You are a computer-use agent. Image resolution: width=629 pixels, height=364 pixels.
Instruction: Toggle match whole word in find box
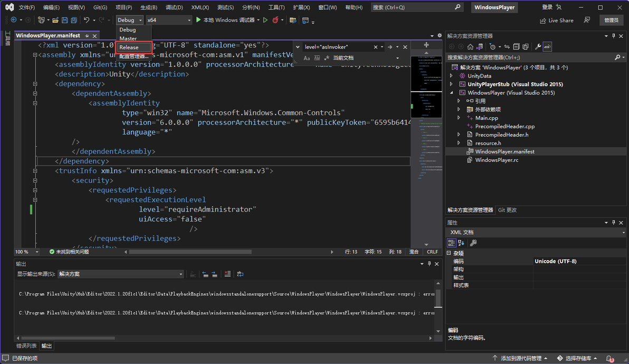(x=317, y=58)
